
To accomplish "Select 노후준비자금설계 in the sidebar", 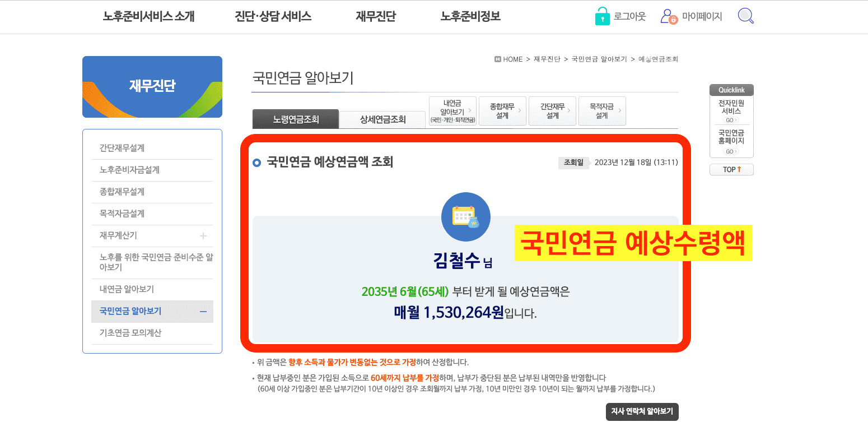I will [x=152, y=170].
